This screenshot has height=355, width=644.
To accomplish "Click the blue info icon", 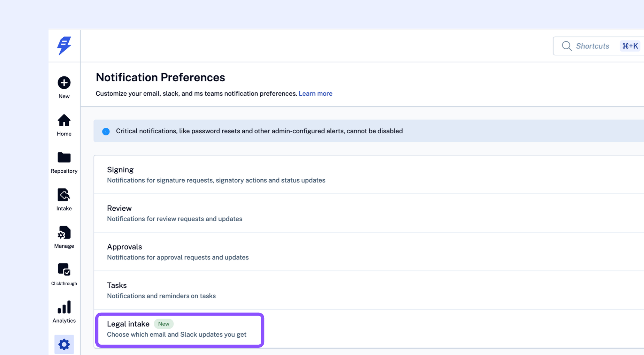I will [x=106, y=131].
